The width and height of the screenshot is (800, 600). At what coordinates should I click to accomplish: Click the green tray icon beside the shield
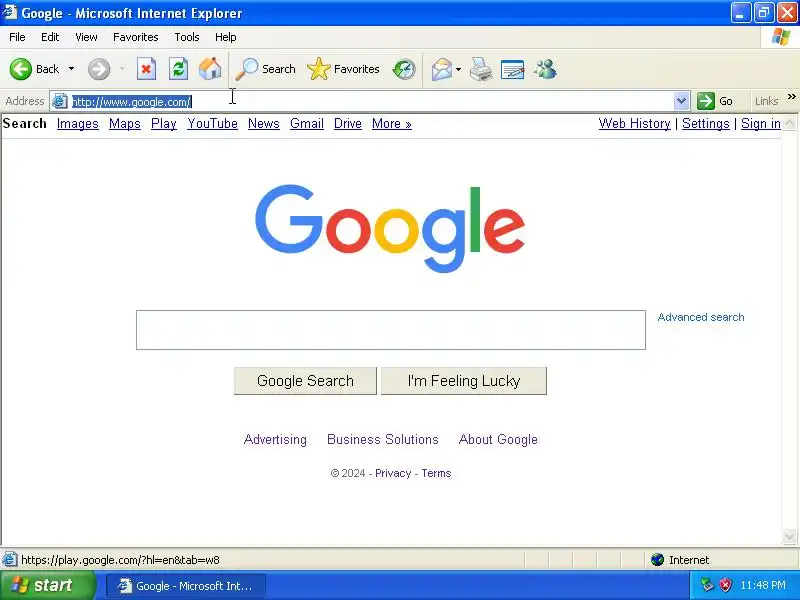coord(707,585)
